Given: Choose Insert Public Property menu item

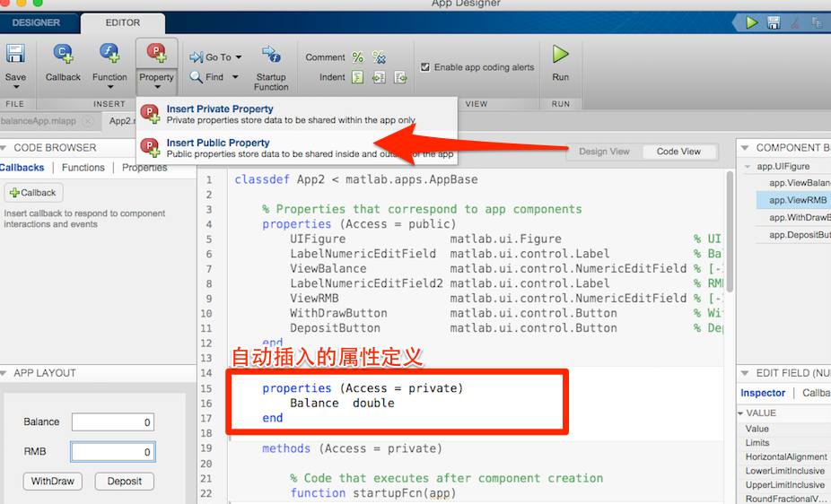Looking at the screenshot, I should point(297,148).
